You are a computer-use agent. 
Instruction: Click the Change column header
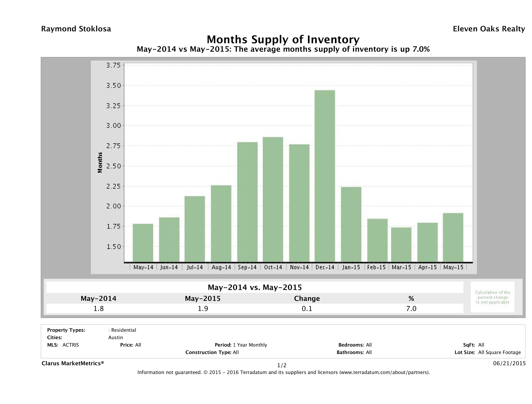[x=307, y=298]
